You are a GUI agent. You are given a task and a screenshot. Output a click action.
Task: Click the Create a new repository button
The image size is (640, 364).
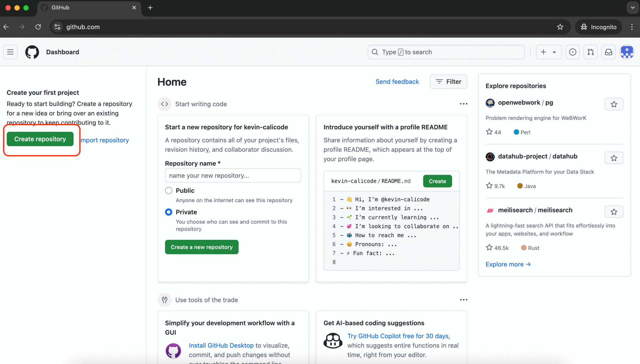pyautogui.click(x=202, y=247)
